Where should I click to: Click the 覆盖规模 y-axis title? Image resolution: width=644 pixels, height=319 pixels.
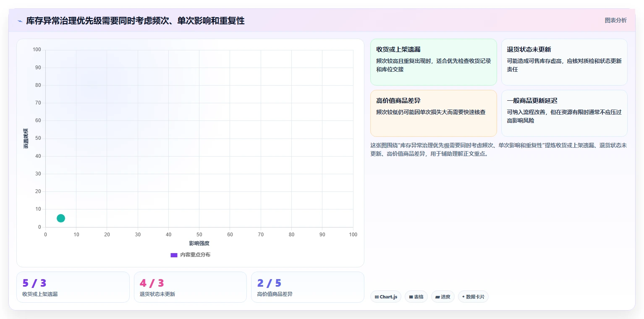pyautogui.click(x=26, y=138)
